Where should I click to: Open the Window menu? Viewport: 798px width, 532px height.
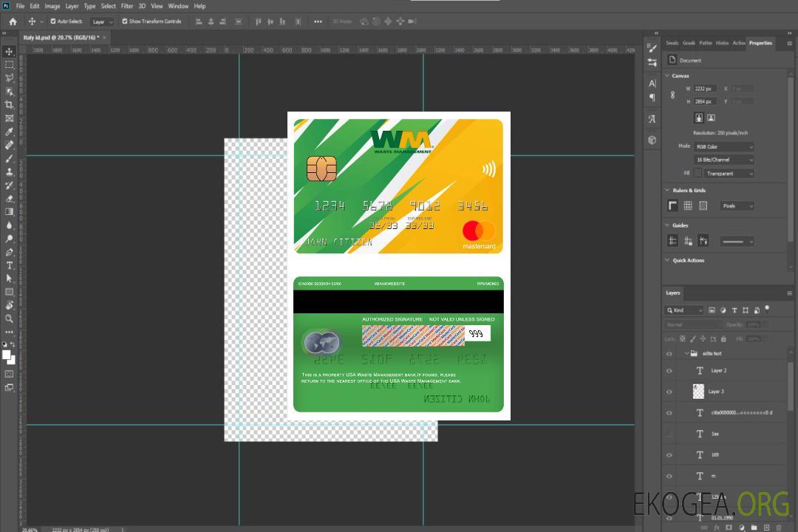click(178, 6)
